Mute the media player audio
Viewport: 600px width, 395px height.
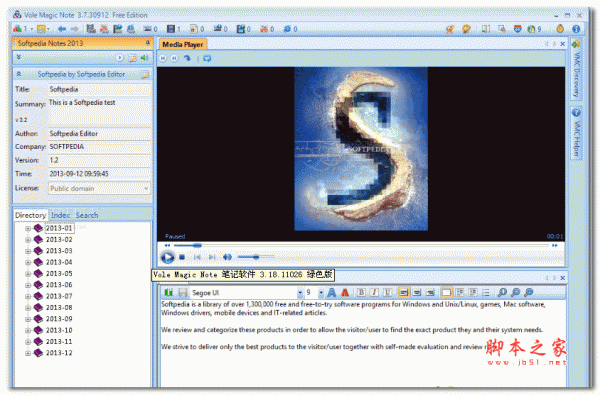[x=227, y=257]
